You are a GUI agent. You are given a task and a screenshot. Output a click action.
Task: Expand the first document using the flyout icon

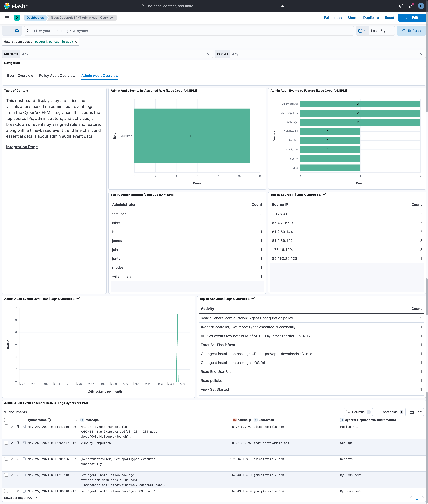click(12, 427)
